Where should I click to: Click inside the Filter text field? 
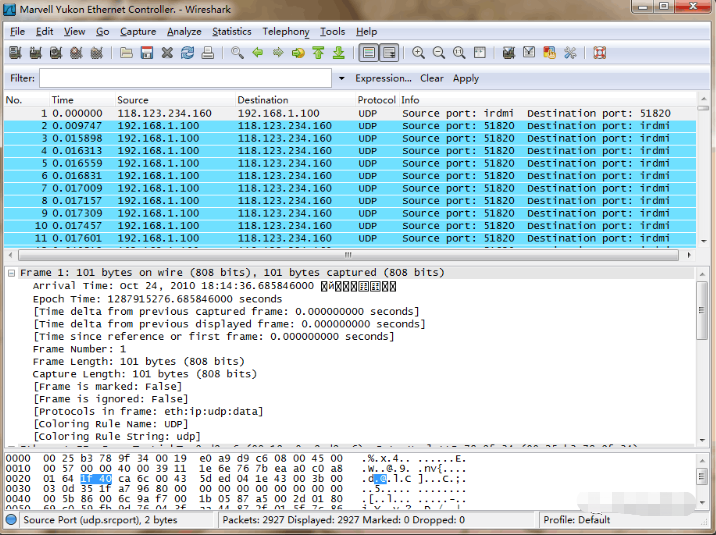tap(185, 78)
